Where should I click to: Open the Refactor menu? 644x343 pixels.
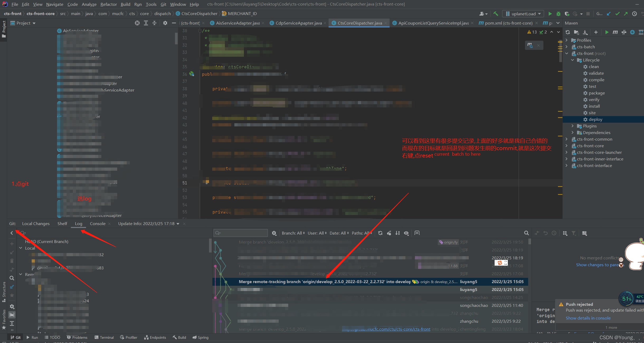(108, 4)
